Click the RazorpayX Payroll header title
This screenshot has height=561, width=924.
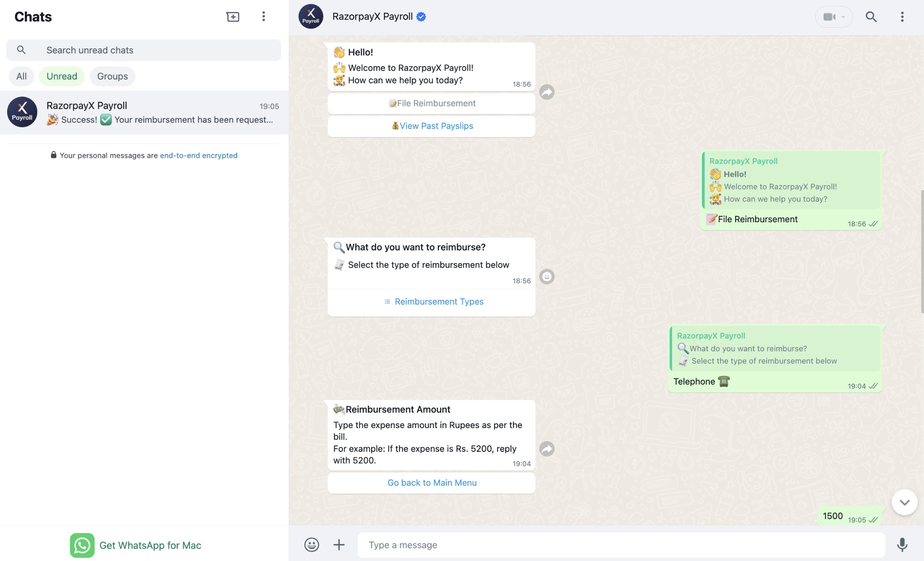pos(373,17)
